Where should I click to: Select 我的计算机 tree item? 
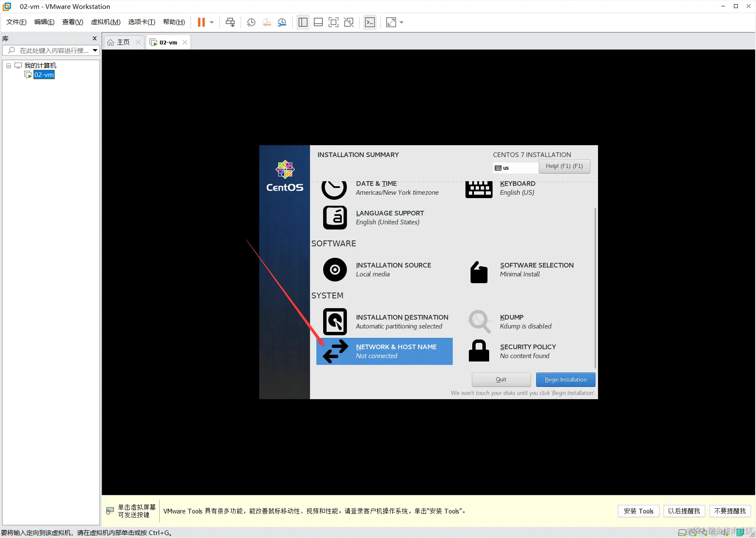click(40, 66)
